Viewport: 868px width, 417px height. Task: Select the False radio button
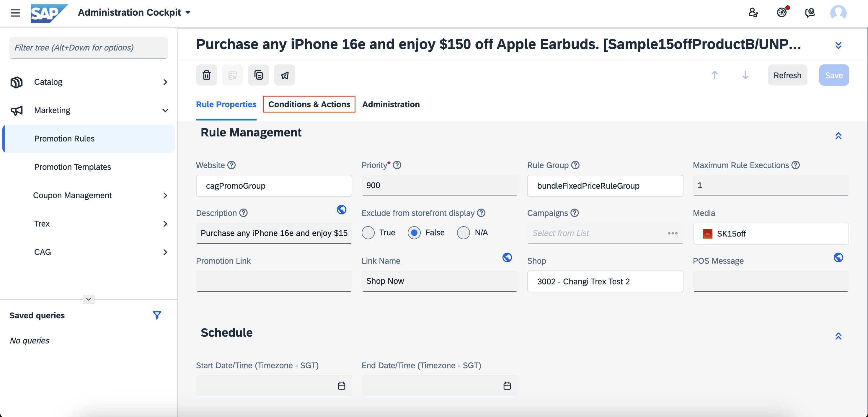414,233
